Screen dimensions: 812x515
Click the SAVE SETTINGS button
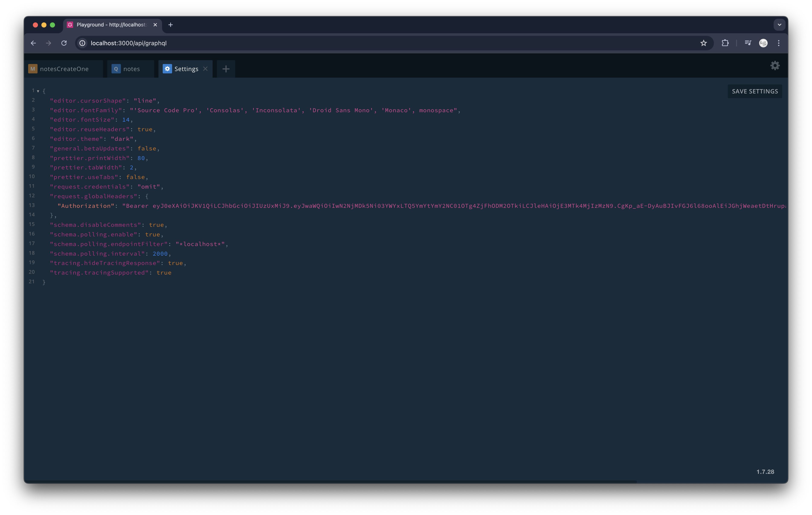(x=755, y=92)
